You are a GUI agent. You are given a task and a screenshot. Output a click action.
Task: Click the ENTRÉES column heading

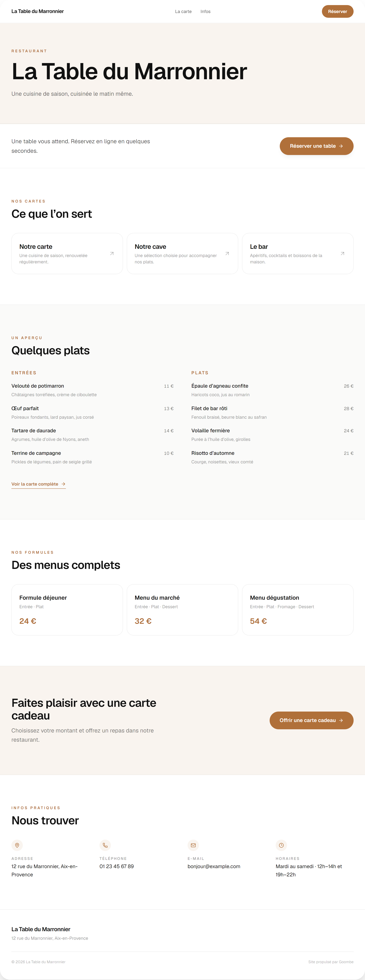pyautogui.click(x=24, y=373)
